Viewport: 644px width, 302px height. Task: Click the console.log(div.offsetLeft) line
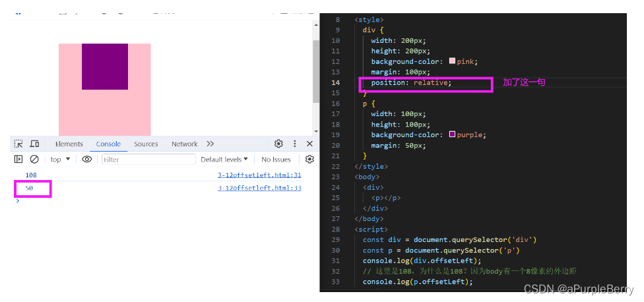pos(422,260)
